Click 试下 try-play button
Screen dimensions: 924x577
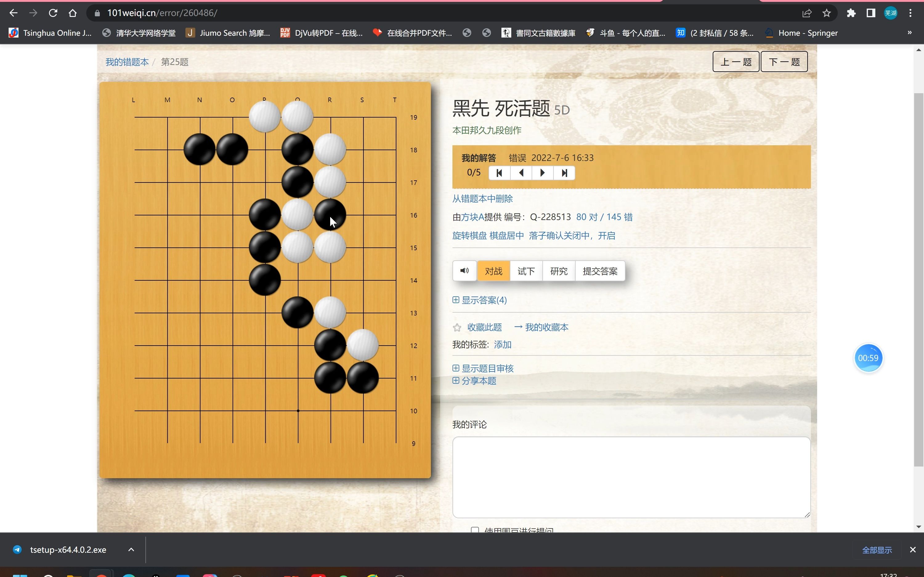point(526,270)
